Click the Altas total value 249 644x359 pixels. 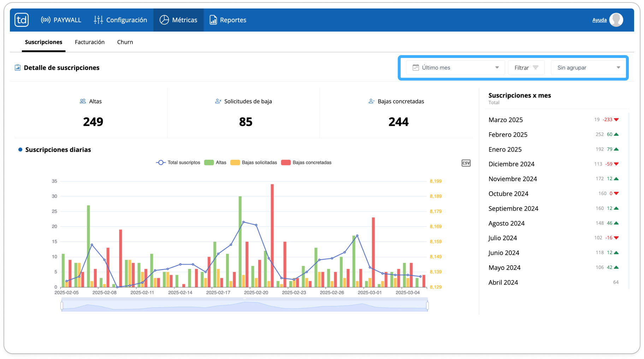tap(93, 122)
